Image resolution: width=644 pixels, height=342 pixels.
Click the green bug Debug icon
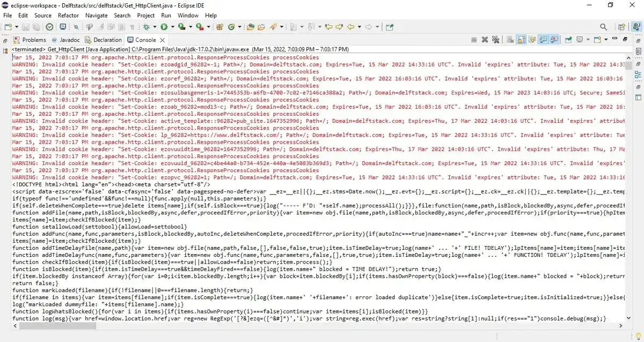[146, 27]
